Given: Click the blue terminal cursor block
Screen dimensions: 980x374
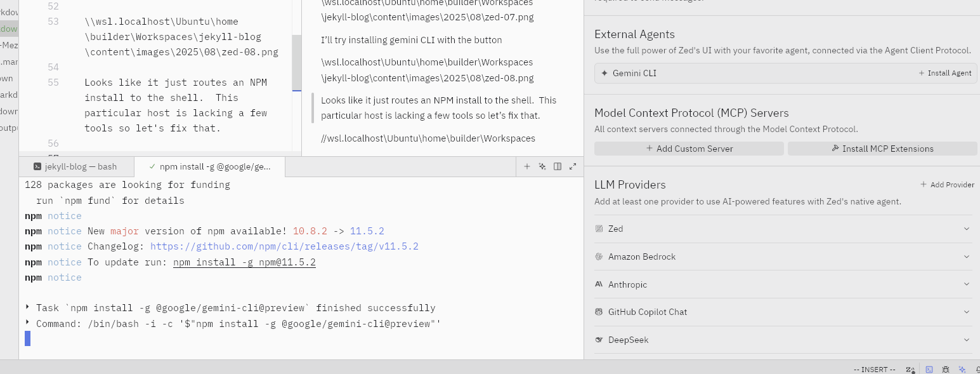Looking at the screenshot, I should 27,338.
